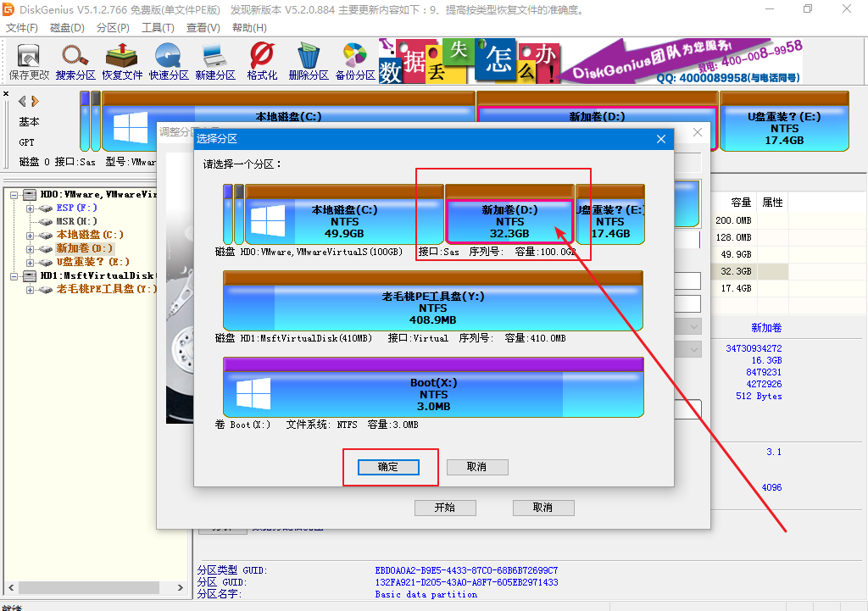Choose 本地磁盘(C:) 49.9GB partition in dialog

click(x=344, y=214)
